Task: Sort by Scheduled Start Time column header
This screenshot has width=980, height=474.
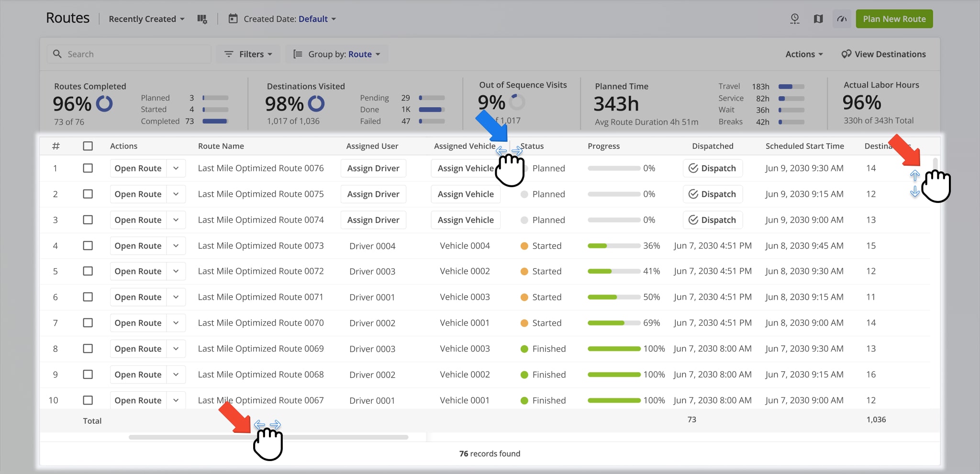Action: click(805, 146)
